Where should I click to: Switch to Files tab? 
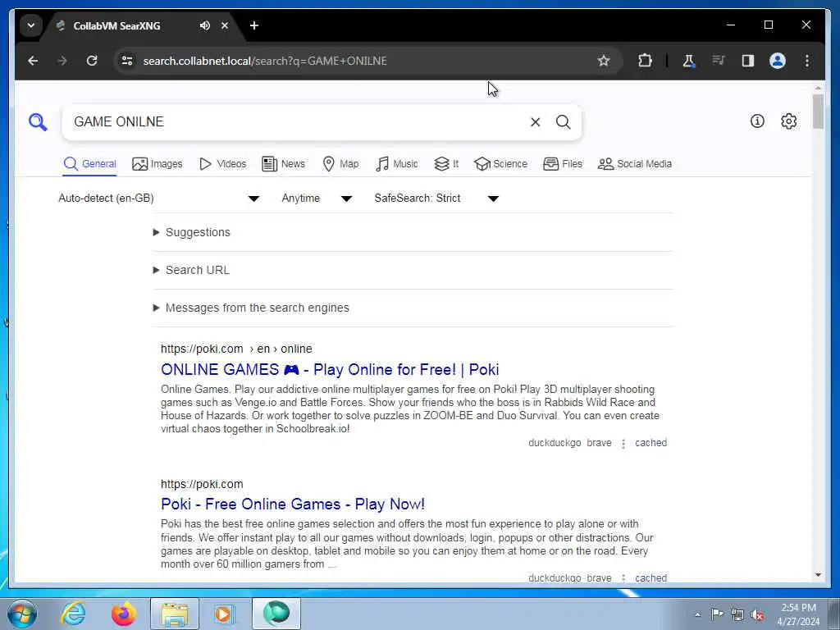point(563,164)
